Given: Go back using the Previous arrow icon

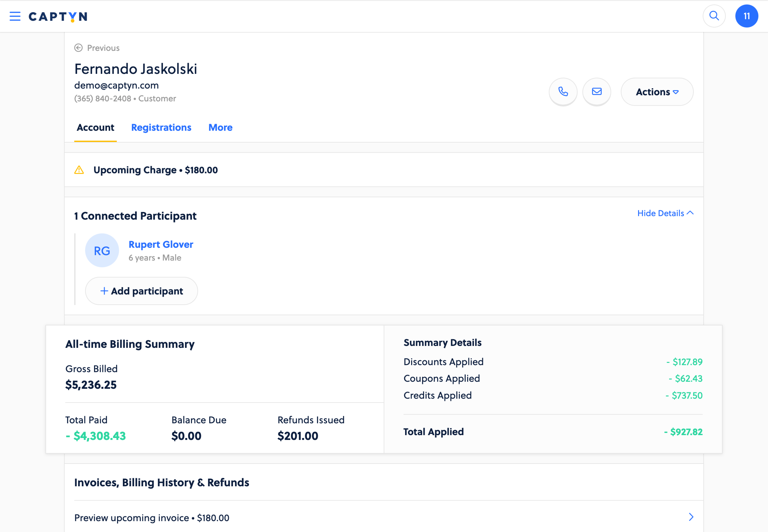Looking at the screenshot, I should coord(78,48).
